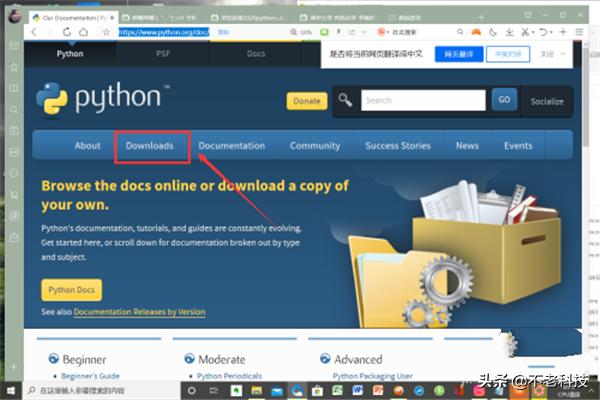Screen dimensions: 600x400
Task: Click magnifier icon beside python.org search box
Action: [x=345, y=100]
